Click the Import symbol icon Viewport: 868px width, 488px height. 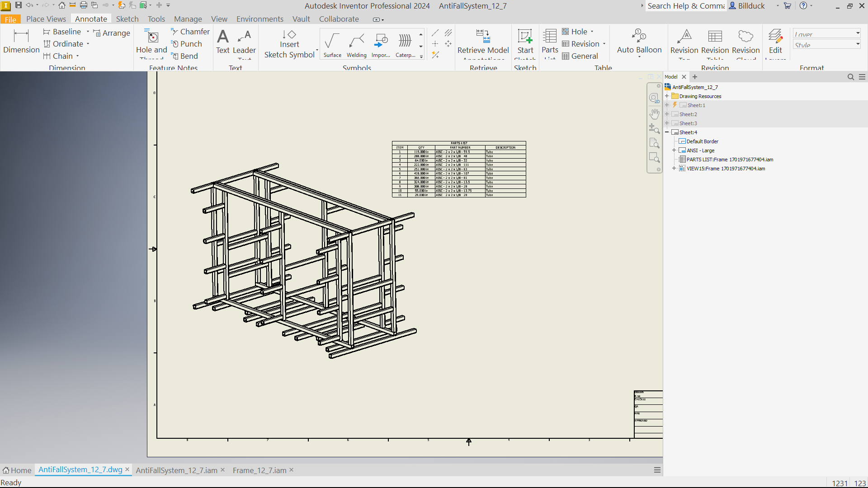tap(381, 45)
